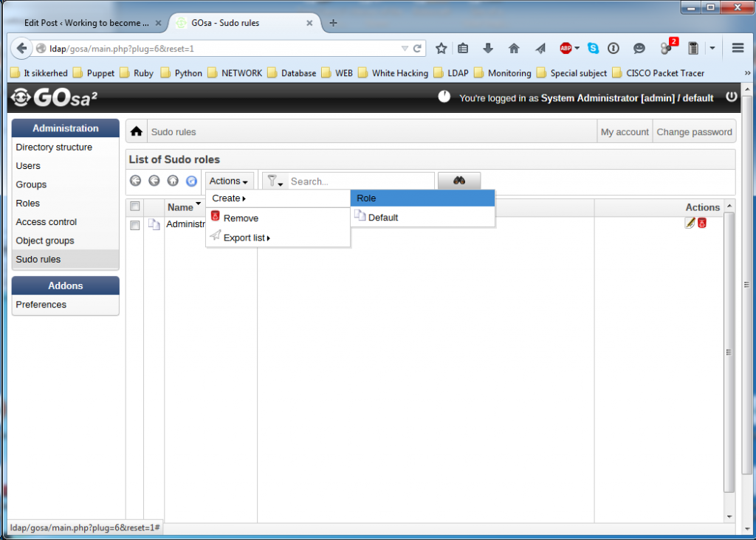Open a new browser tab with plus
The width and height of the screenshot is (756, 540).
[x=333, y=23]
